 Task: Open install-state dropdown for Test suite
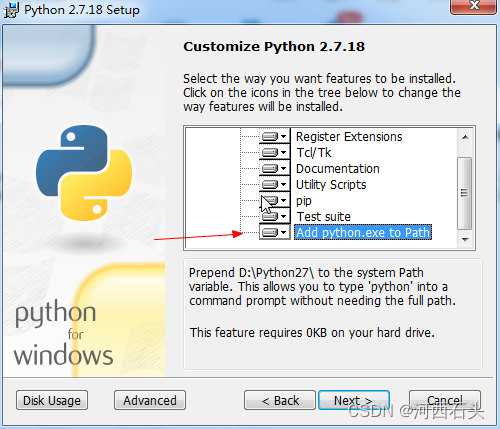point(275,216)
